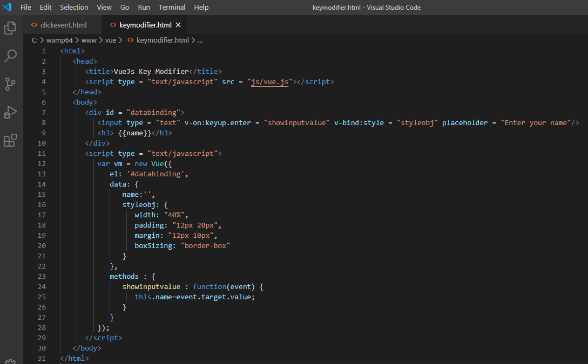588x364 pixels.
Task: Open the js/vue.js link in script tag
Action: click(x=269, y=81)
